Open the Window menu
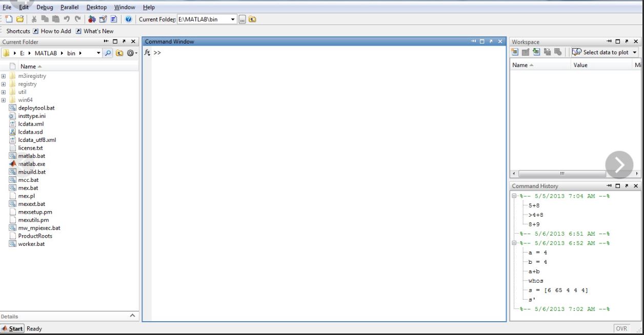Viewport: 644px width, 335px height. coord(125,7)
